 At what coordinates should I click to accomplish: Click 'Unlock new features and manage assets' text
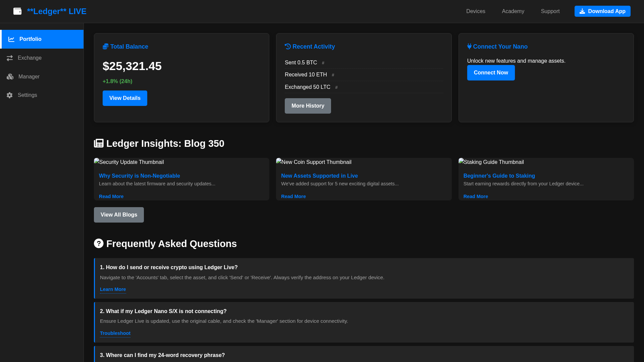pos(516,61)
